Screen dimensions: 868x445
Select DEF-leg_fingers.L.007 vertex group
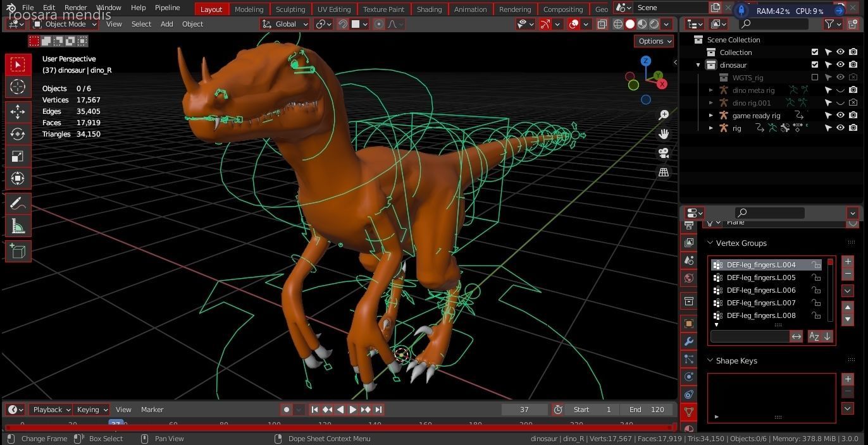766,303
